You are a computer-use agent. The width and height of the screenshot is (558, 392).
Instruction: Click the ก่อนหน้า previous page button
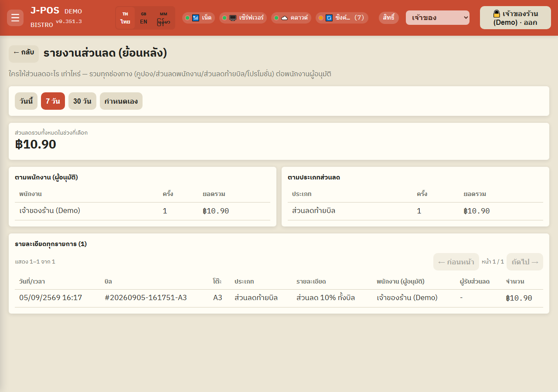[x=456, y=262]
